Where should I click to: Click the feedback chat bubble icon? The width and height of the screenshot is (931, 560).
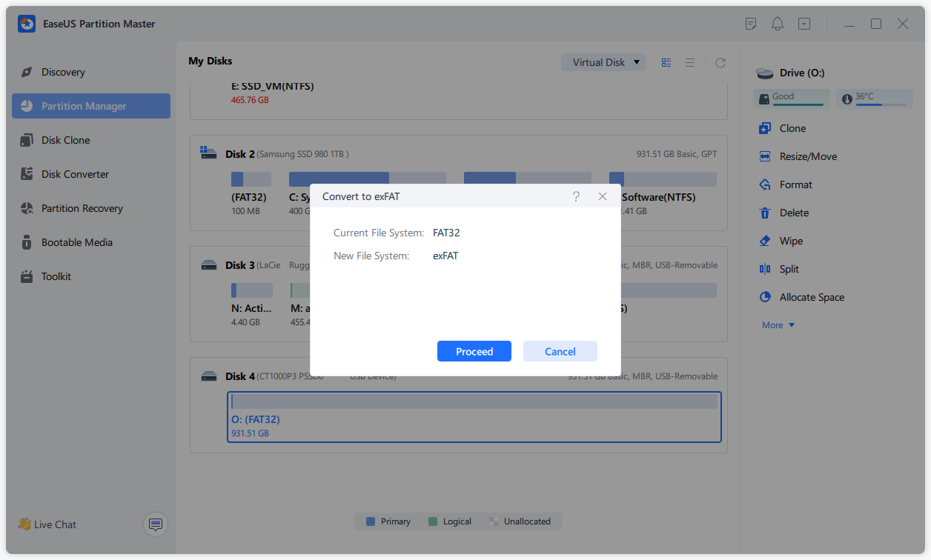coord(156,524)
